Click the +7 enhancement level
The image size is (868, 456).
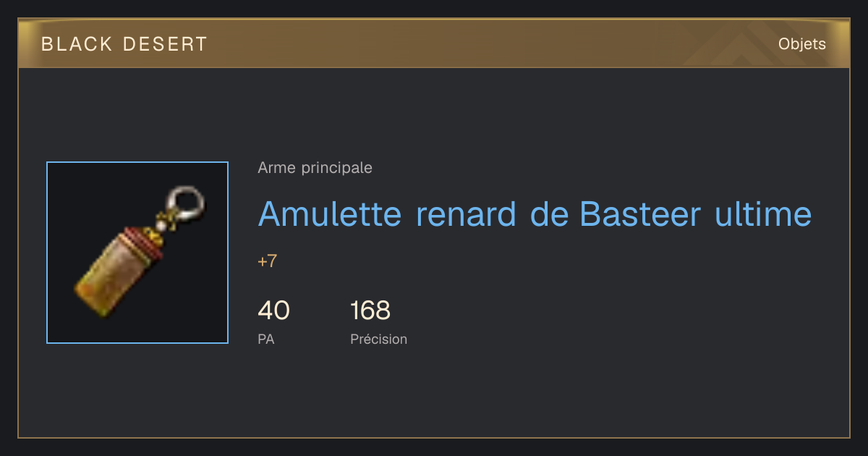click(x=268, y=261)
